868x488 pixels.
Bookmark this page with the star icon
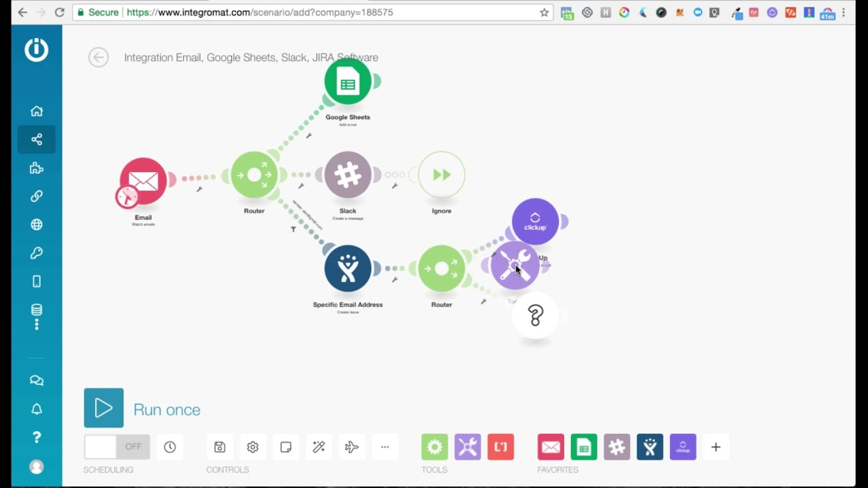[x=544, y=12]
